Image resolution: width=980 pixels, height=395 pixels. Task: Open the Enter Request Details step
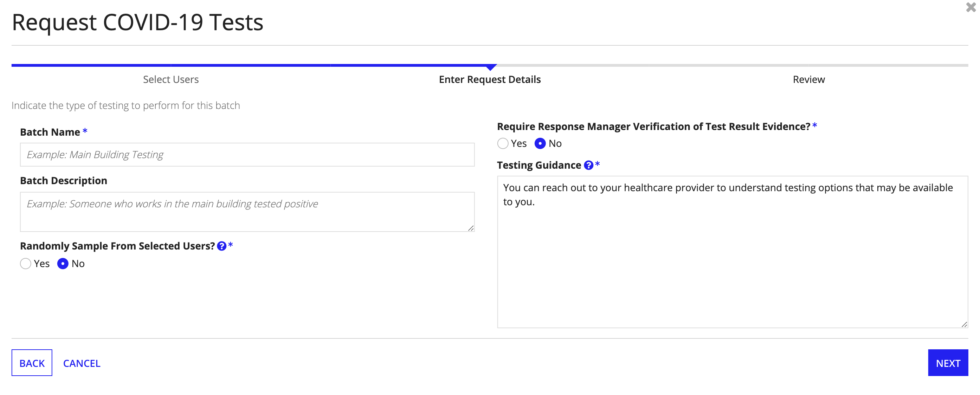point(490,79)
